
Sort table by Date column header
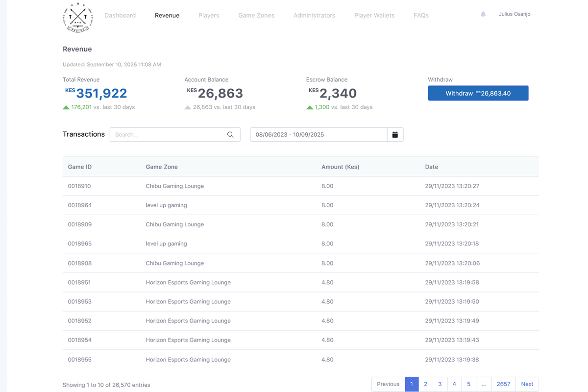point(431,167)
